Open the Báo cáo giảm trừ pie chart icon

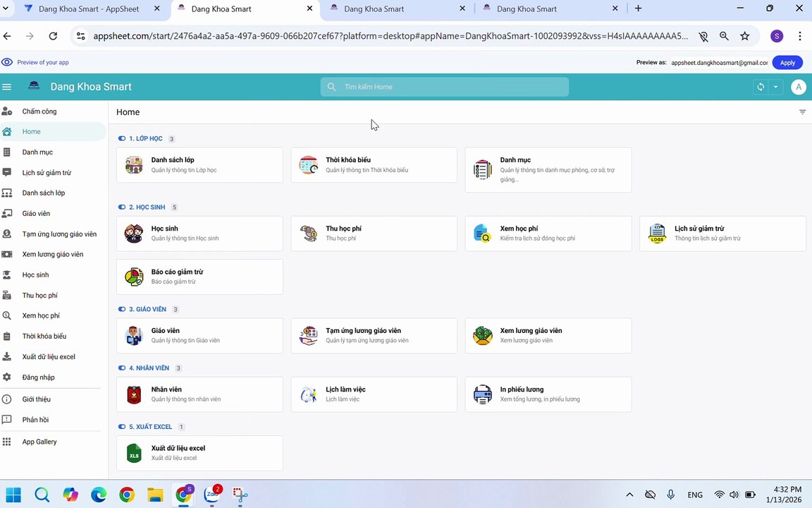134,277
